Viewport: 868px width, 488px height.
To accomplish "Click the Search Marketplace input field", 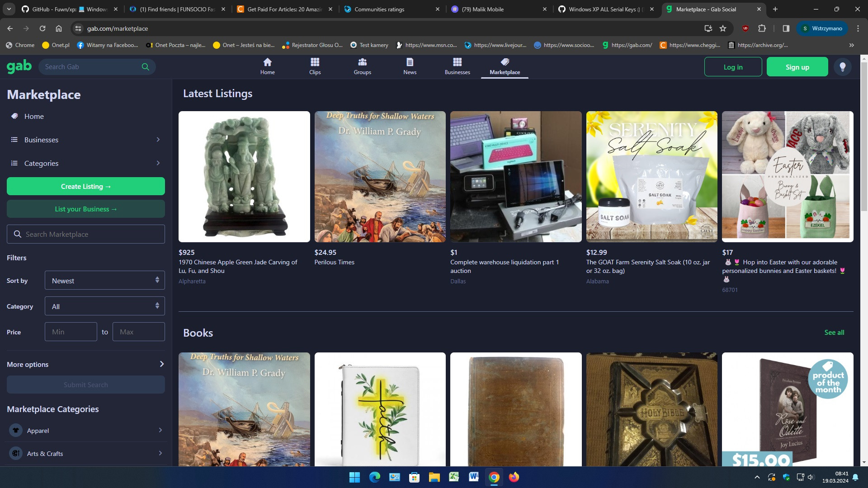I will click(85, 234).
